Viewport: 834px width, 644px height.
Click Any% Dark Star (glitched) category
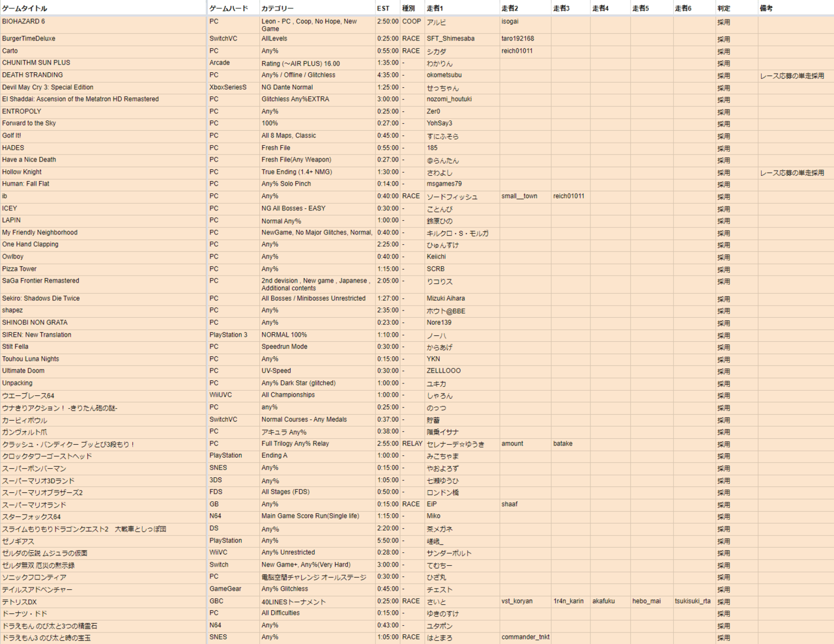point(317,384)
